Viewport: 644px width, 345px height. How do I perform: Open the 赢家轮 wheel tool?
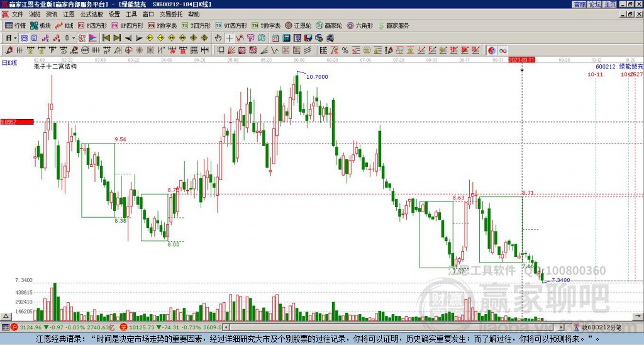tap(329, 25)
